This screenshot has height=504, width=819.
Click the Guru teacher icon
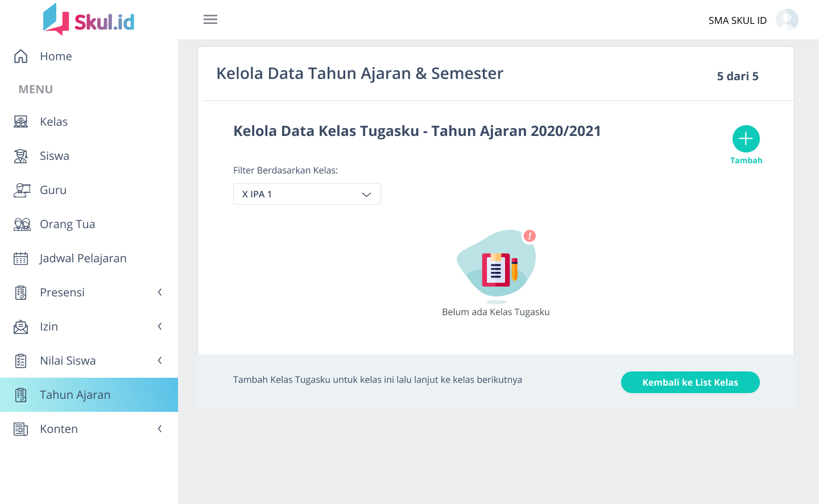[21, 190]
